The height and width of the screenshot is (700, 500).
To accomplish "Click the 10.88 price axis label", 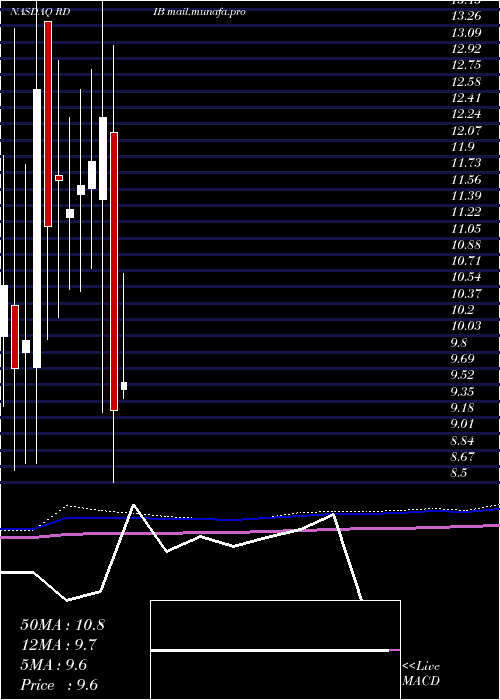I will click(466, 244).
